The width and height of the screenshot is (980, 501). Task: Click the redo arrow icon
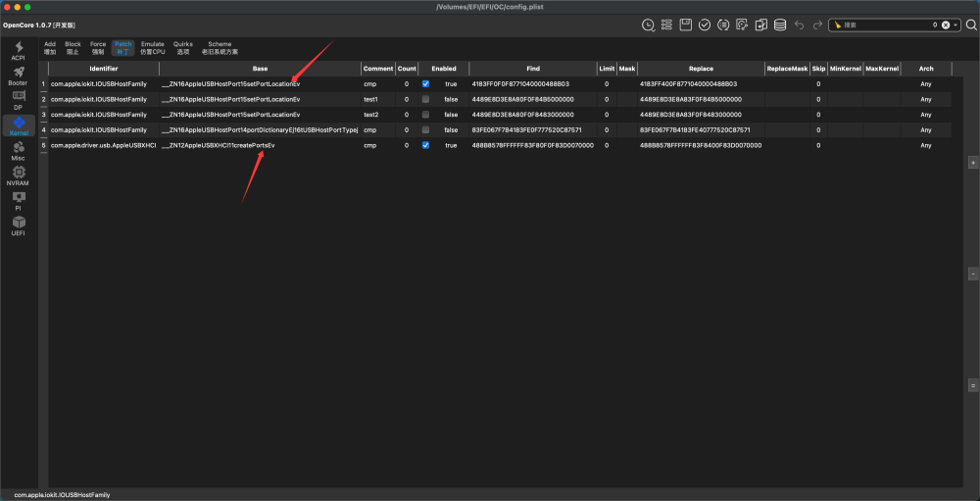817,25
